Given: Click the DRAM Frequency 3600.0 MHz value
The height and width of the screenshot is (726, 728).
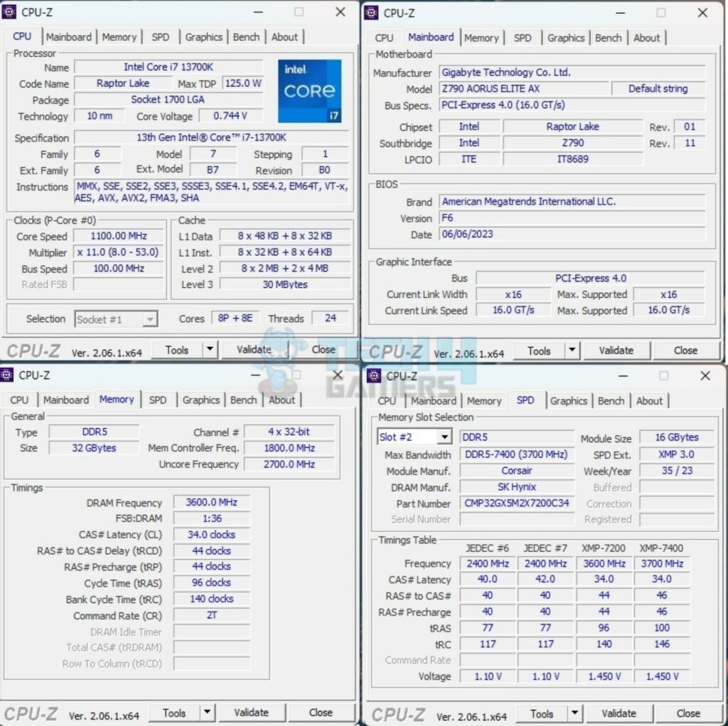Looking at the screenshot, I should pos(212,502).
